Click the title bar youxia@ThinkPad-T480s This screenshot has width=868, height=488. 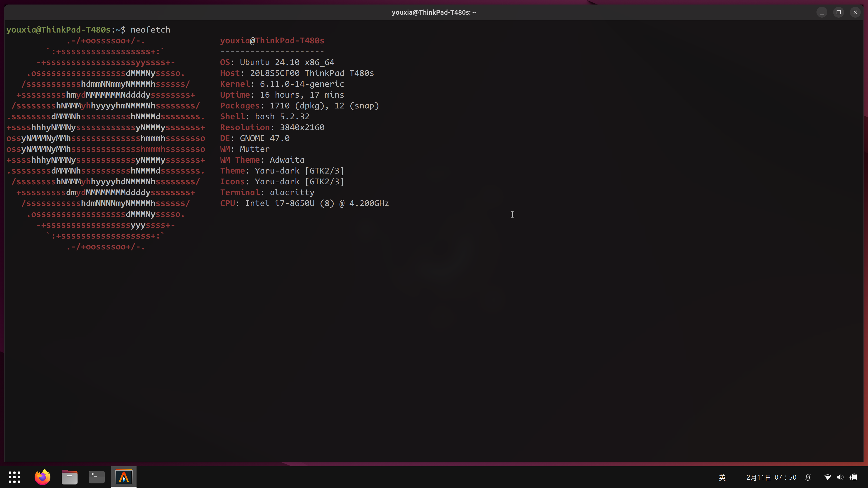[434, 12]
